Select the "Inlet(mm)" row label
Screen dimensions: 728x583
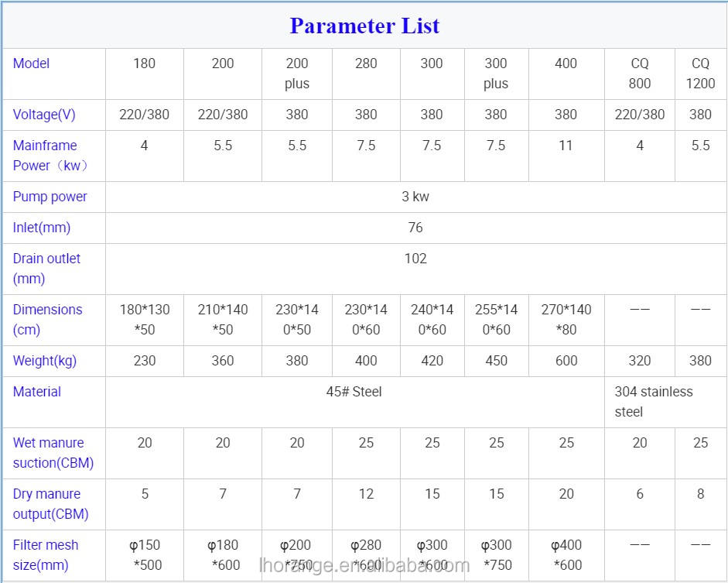[41, 228]
